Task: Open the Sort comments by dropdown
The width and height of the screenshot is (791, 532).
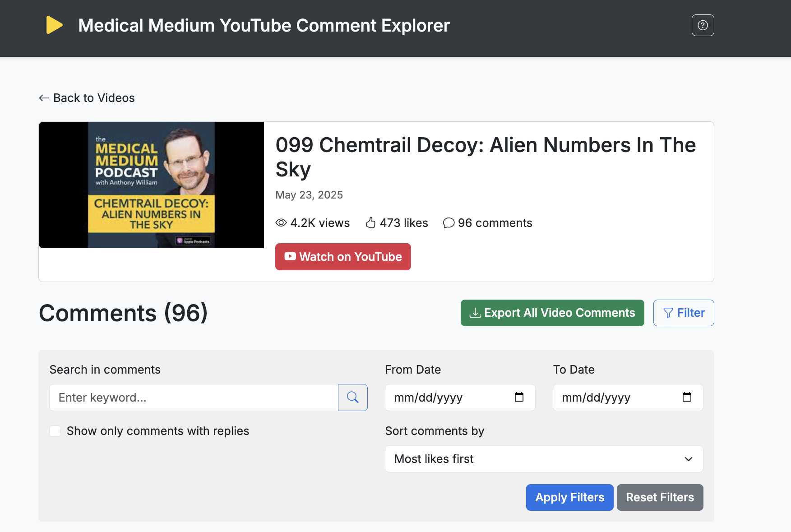Action: 544,459
